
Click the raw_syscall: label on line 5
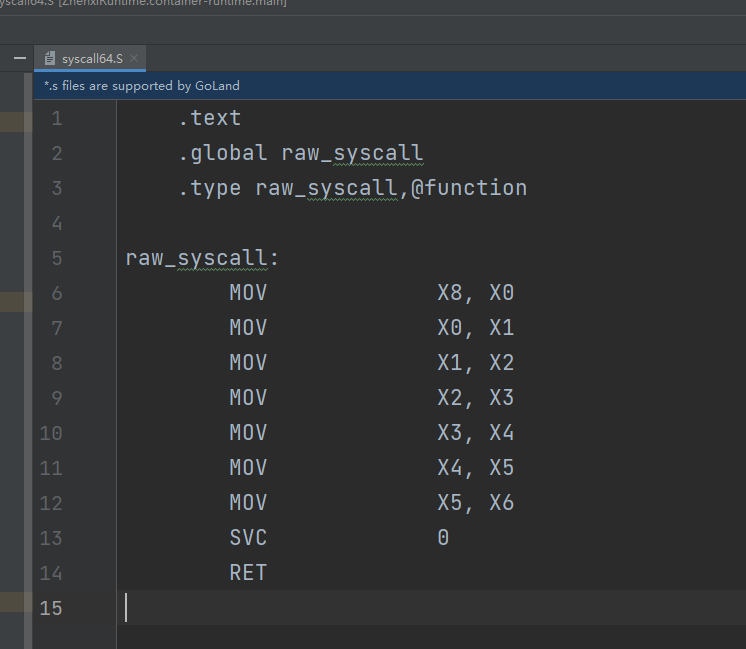pos(202,258)
